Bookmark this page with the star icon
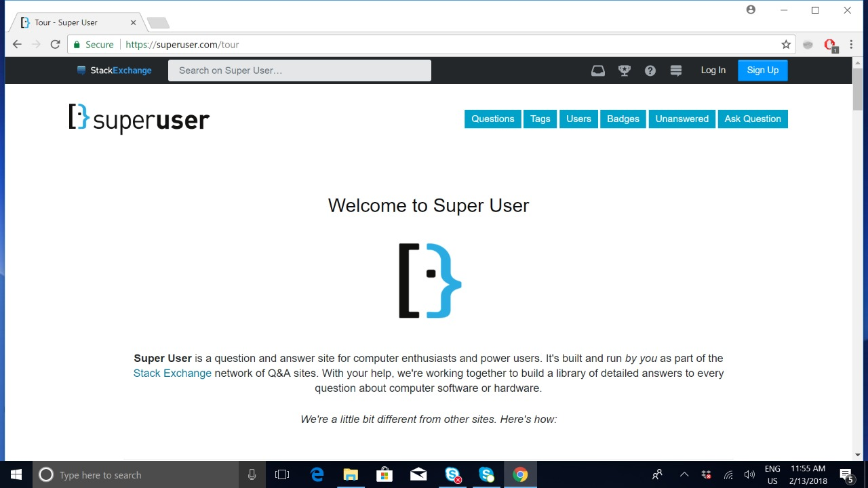 [786, 45]
